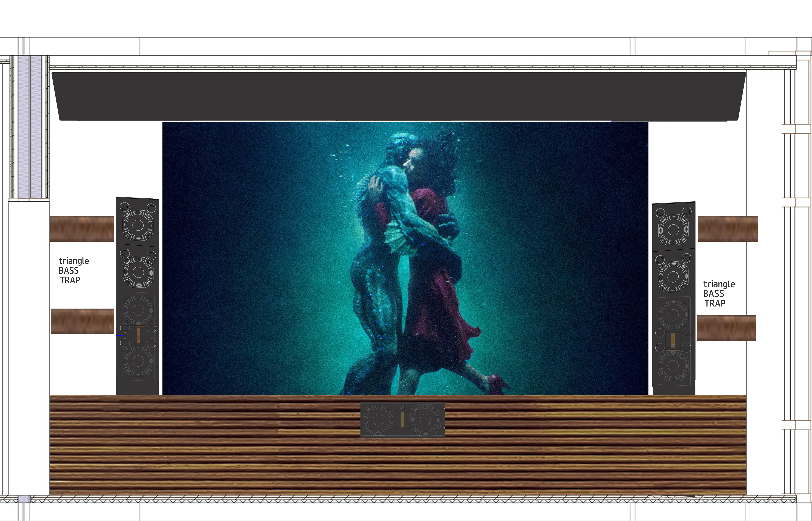Select the upper-left wood wall panel
Viewport: 812px width, 521px height.
pyautogui.click(x=82, y=229)
